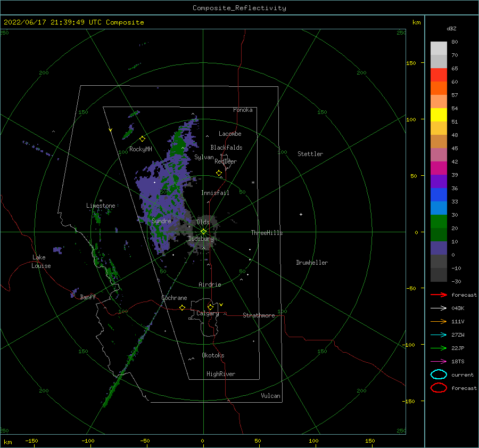Click the Sylvan label
Image resolution: width=479 pixels, height=448 pixels.
coord(204,157)
